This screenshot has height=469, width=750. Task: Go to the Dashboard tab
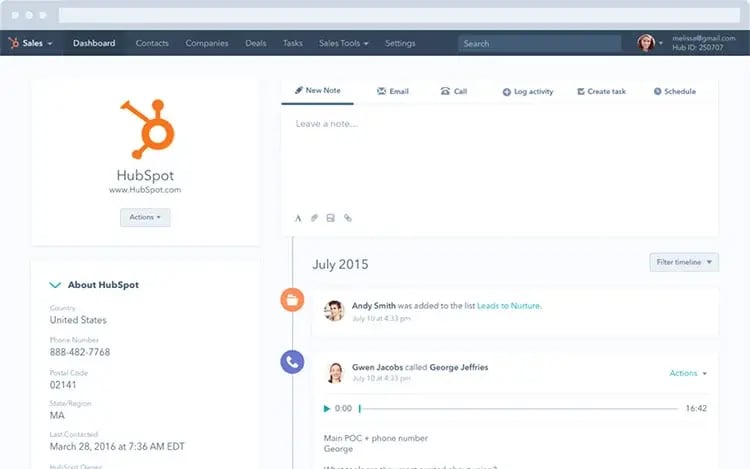tap(94, 43)
